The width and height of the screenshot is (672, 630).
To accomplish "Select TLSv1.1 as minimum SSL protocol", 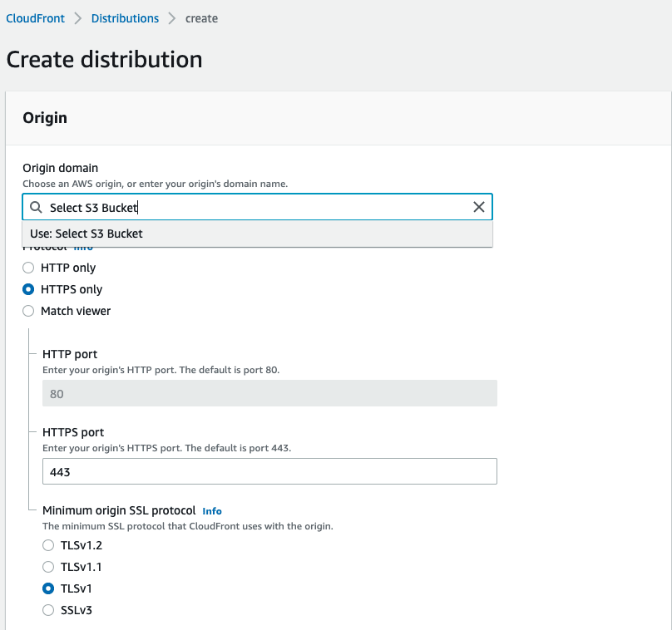I will coord(48,567).
